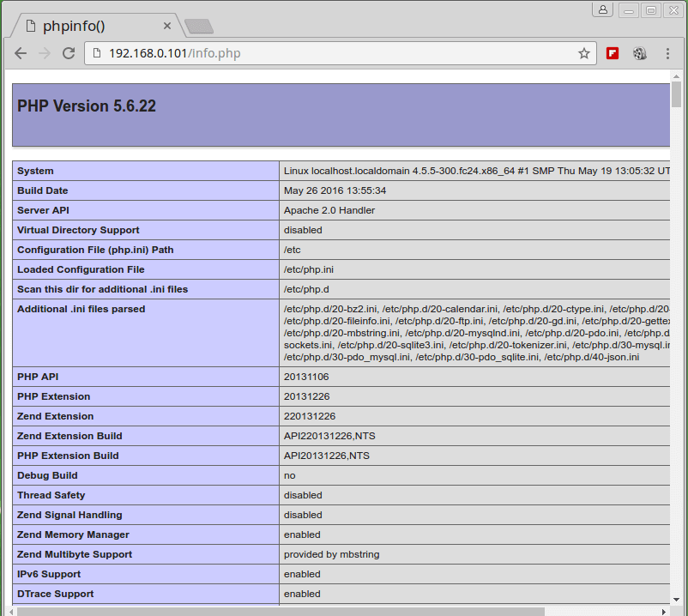Open the Chrome three-dot menu
This screenshot has height=616, width=688.
coord(667,53)
